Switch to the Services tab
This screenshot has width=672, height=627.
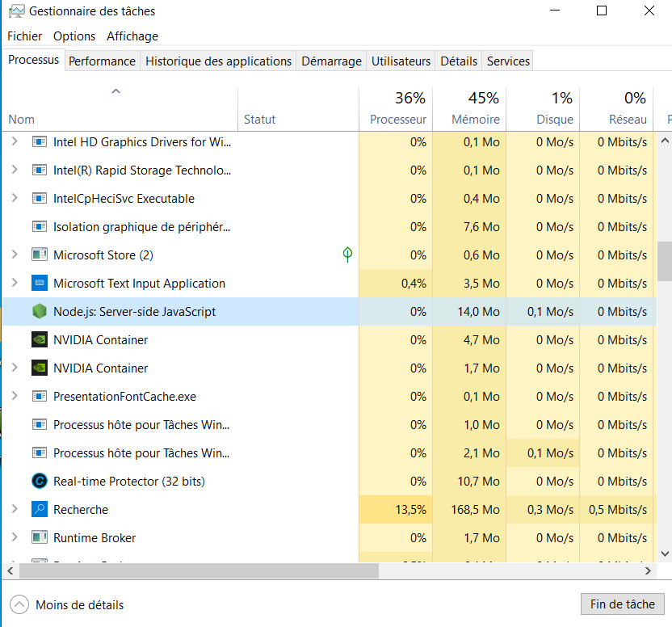508,61
